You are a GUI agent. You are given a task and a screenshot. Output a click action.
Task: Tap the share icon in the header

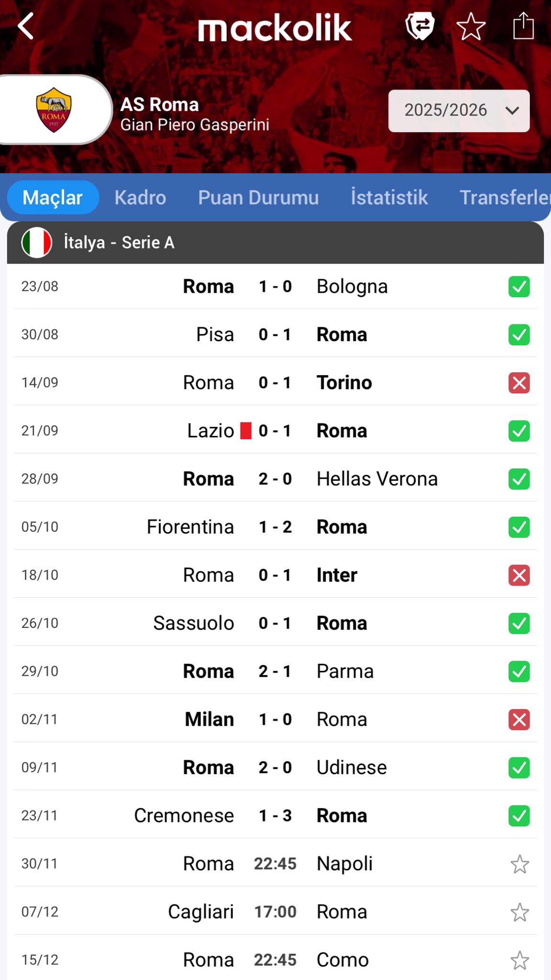(523, 26)
